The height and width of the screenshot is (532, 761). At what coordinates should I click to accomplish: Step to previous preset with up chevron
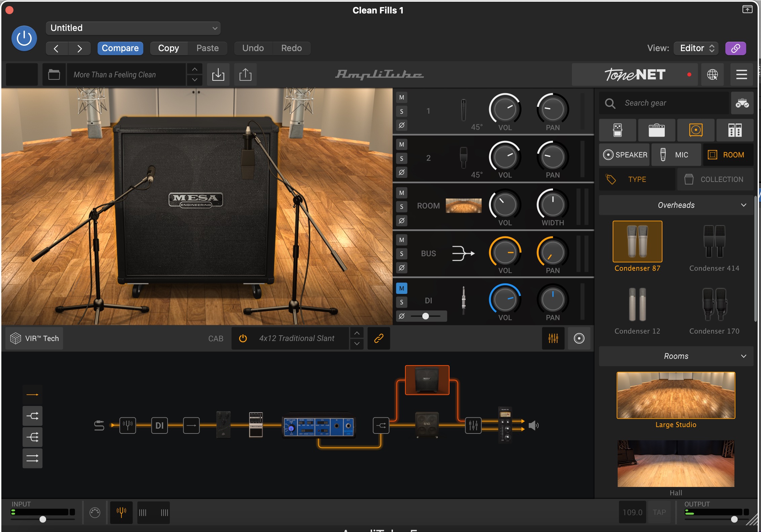pos(194,69)
